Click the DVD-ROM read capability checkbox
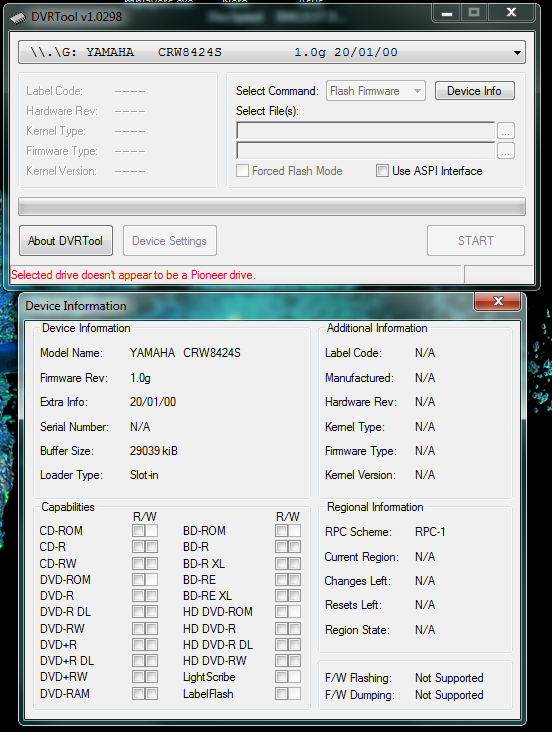The height and width of the screenshot is (732, 552). (x=139, y=579)
